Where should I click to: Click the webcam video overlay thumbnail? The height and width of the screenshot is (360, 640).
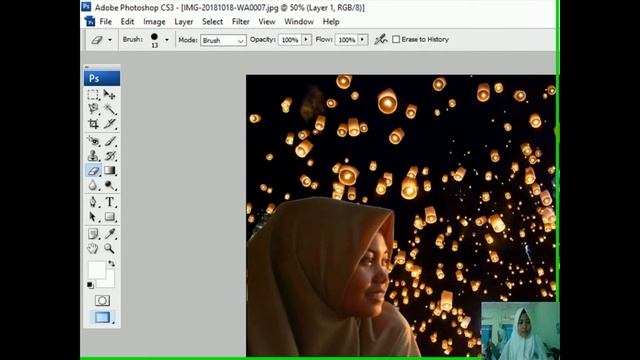(520, 331)
